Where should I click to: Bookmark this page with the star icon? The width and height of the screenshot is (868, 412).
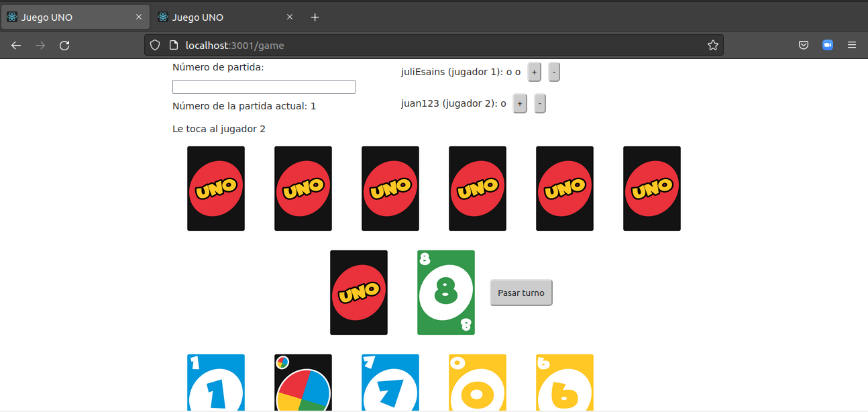[712, 45]
